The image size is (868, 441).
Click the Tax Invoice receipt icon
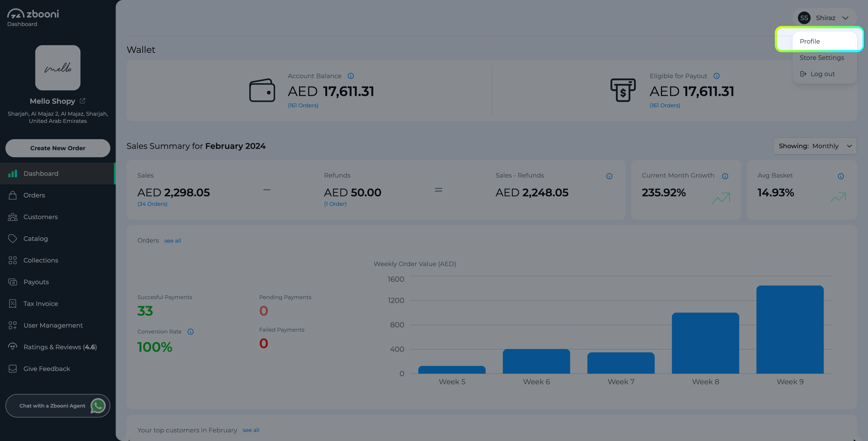click(x=13, y=303)
